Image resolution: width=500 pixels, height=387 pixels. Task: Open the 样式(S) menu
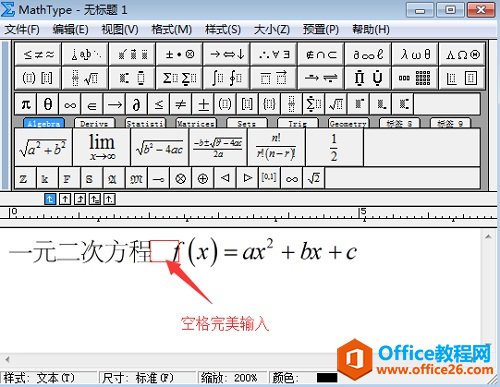tap(223, 30)
